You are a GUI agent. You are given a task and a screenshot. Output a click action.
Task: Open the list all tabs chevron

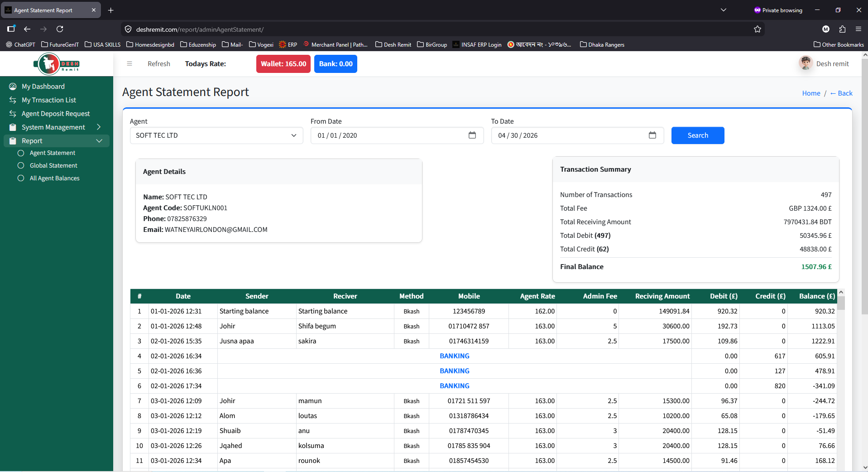tap(724, 10)
